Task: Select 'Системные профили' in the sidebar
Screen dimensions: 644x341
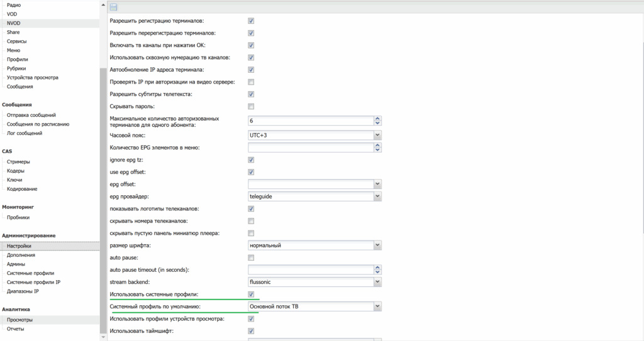Action: tap(30, 273)
